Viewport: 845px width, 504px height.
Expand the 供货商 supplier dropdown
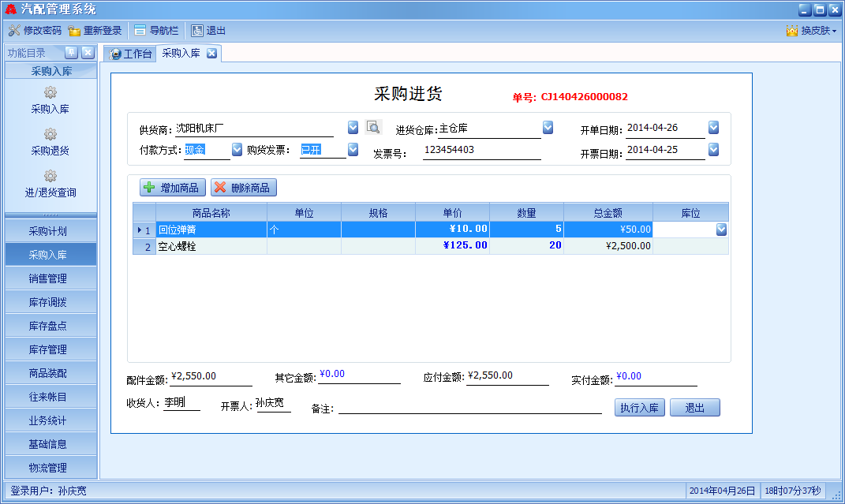coord(353,127)
